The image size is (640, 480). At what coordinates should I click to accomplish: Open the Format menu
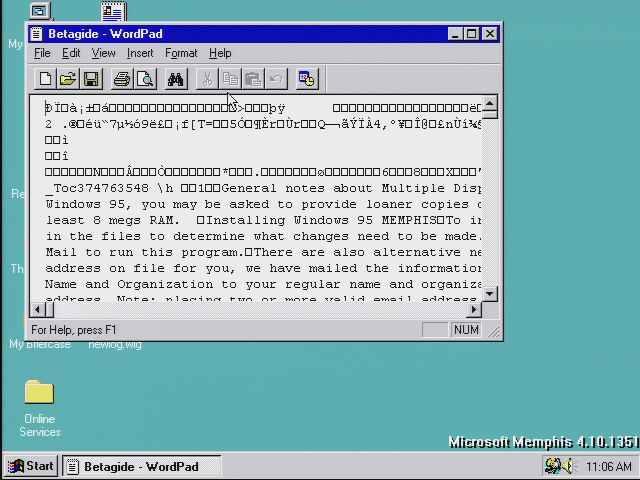[181, 53]
